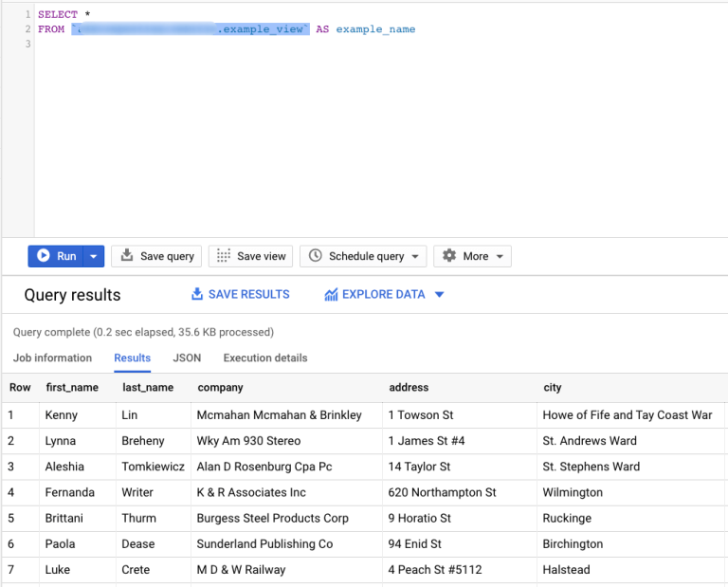
Task: Select the cell containing Sunderland Publishing Co
Action: coord(264,544)
